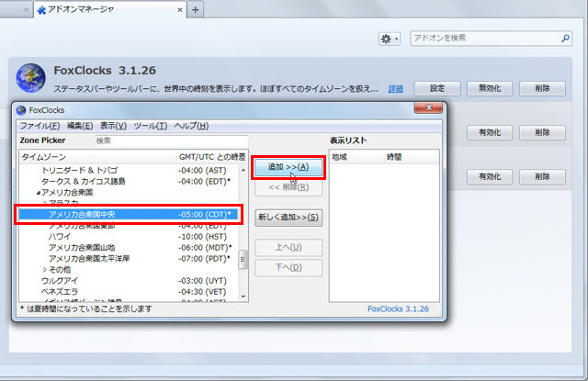Click the FoxClocks globe add-on icon
The image size is (588, 381).
tap(30, 78)
